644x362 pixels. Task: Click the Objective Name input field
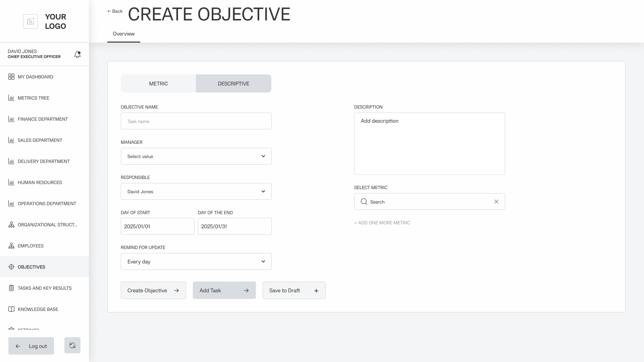196,121
